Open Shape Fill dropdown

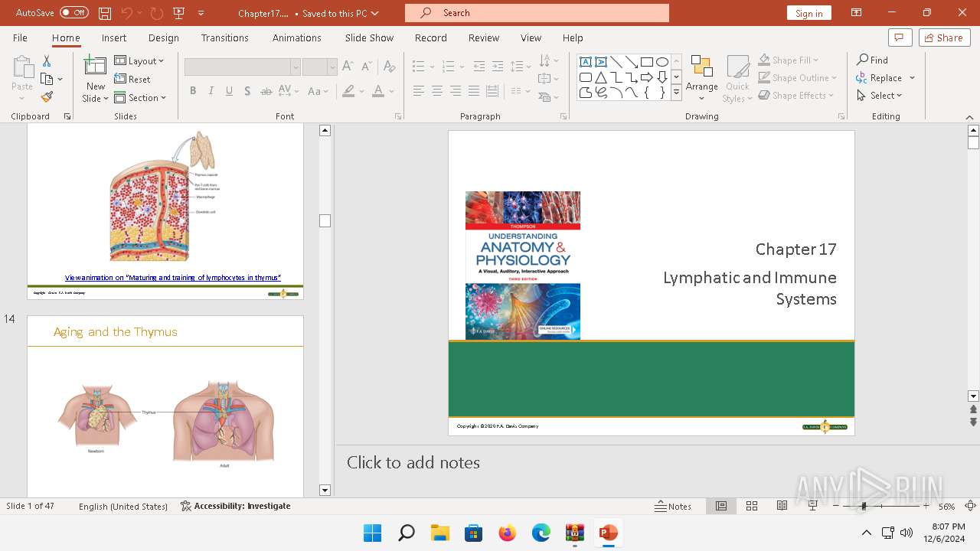(789, 60)
